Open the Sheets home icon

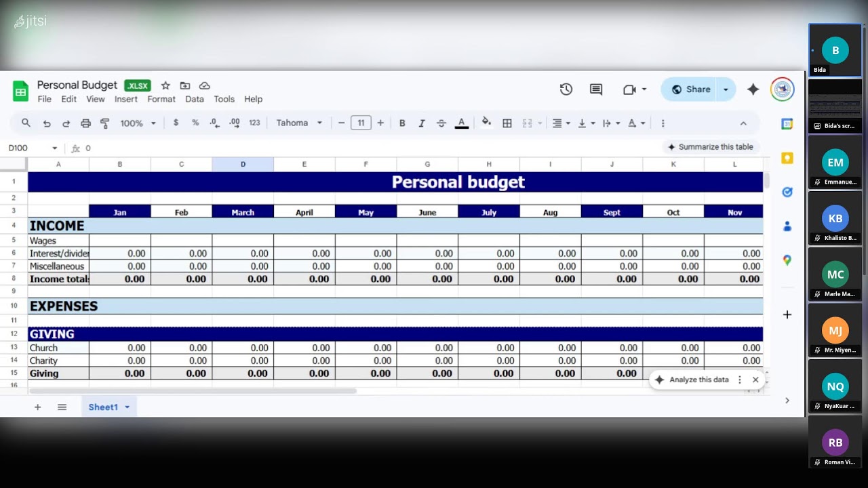(x=20, y=91)
